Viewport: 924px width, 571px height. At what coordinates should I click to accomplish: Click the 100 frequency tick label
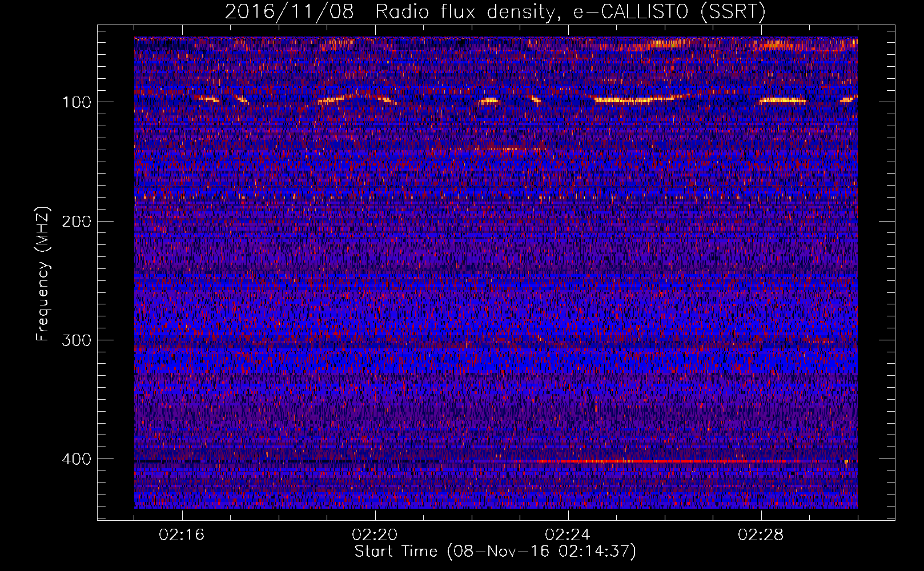click(77, 103)
